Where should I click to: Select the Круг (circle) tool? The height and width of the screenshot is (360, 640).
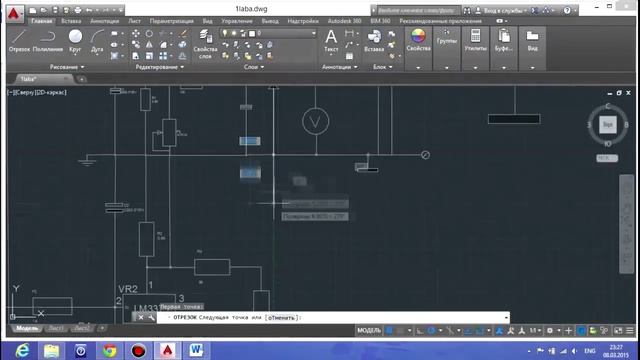(75, 41)
